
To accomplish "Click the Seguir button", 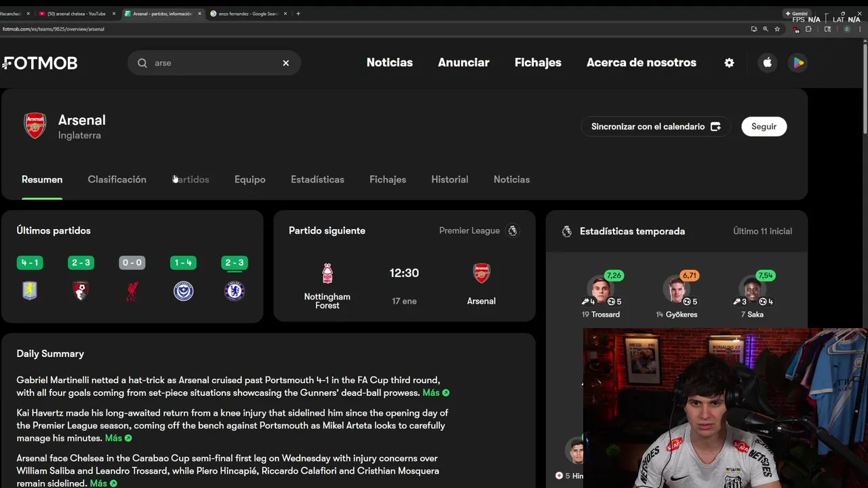I will pos(764,127).
